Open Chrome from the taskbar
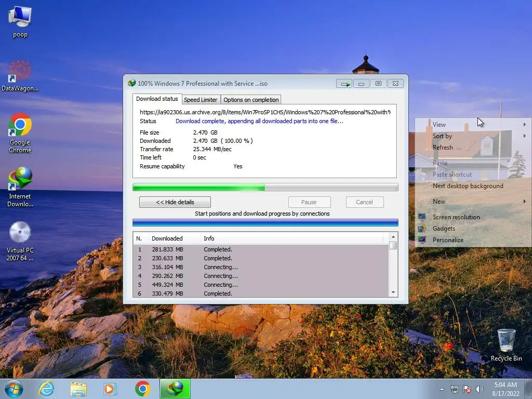The image size is (532, 399). pos(142,389)
